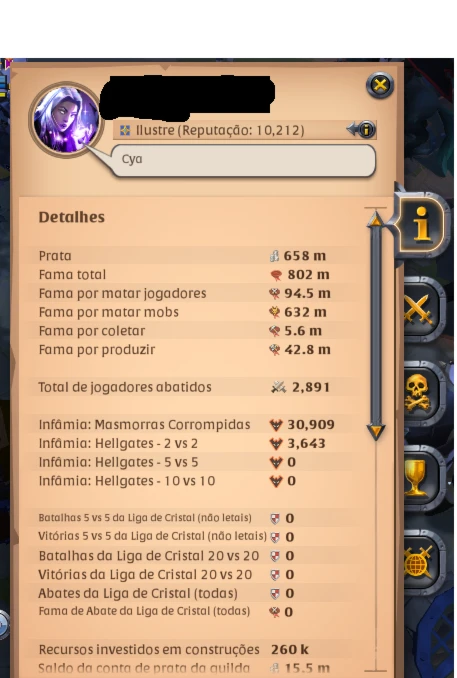The image size is (457, 678).
Task: Open the golden trophy achievements tab
Action: coord(424,477)
